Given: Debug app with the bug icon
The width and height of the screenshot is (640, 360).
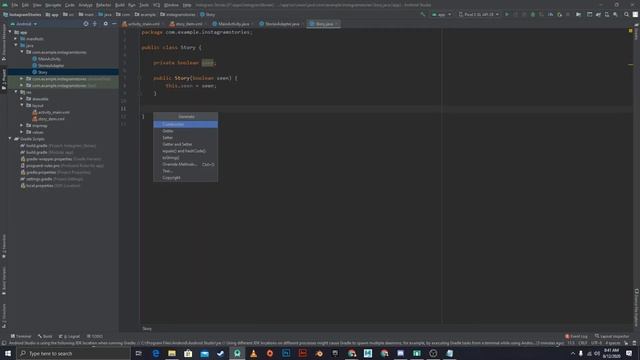Looking at the screenshot, I should pyautogui.click(x=533, y=14).
